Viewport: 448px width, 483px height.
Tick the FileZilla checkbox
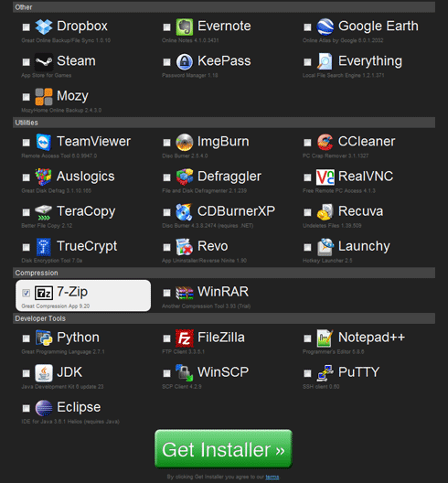click(x=166, y=338)
